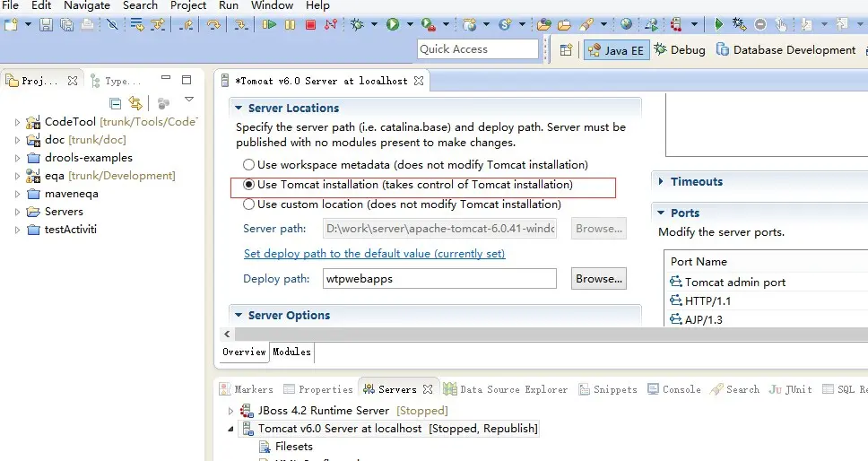Click the New wizard toolbar icon
The height and width of the screenshot is (461, 868).
(11, 24)
